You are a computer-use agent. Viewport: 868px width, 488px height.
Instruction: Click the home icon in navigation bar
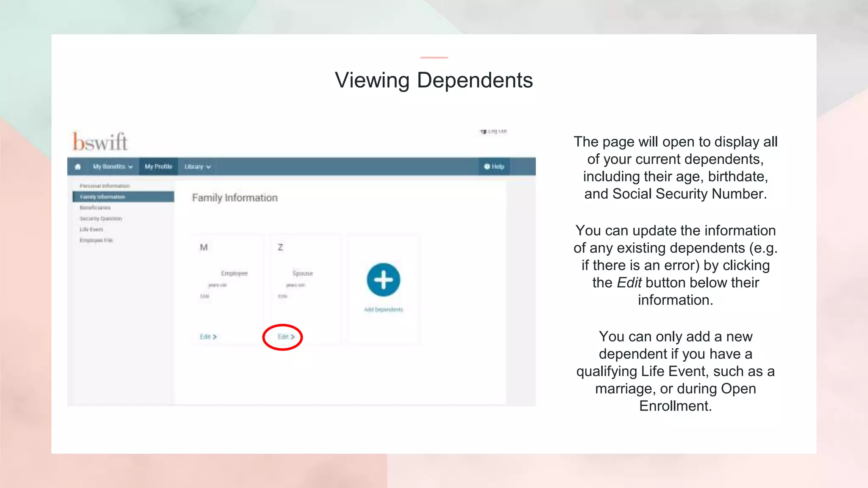pos(78,166)
